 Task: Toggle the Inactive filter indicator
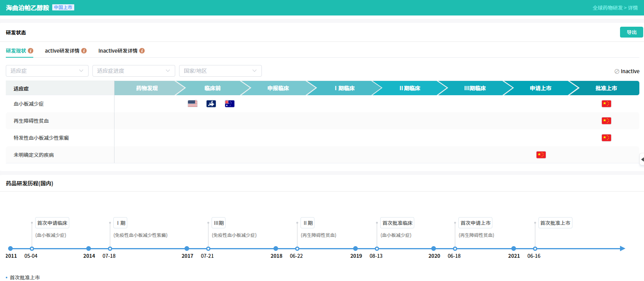[x=627, y=71]
